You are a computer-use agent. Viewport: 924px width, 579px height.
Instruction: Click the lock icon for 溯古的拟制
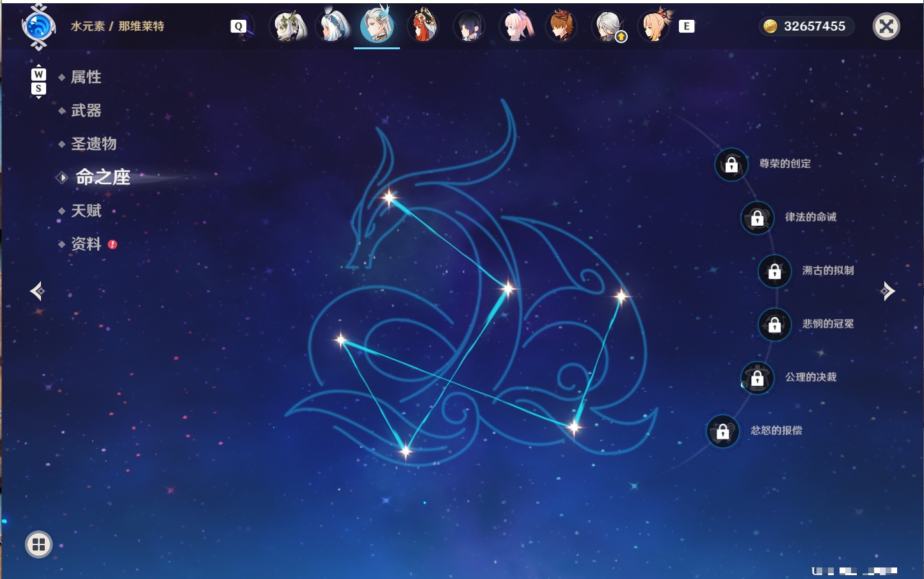pos(774,271)
